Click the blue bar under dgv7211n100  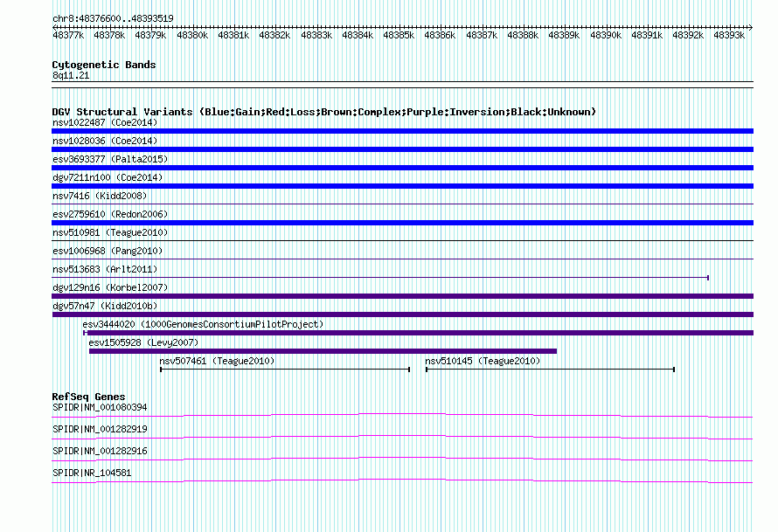(402, 186)
